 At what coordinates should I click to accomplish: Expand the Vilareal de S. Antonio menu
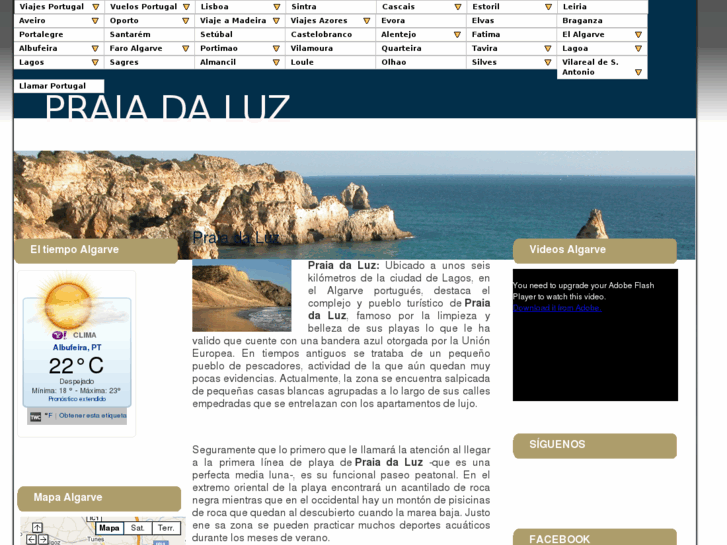click(638, 72)
